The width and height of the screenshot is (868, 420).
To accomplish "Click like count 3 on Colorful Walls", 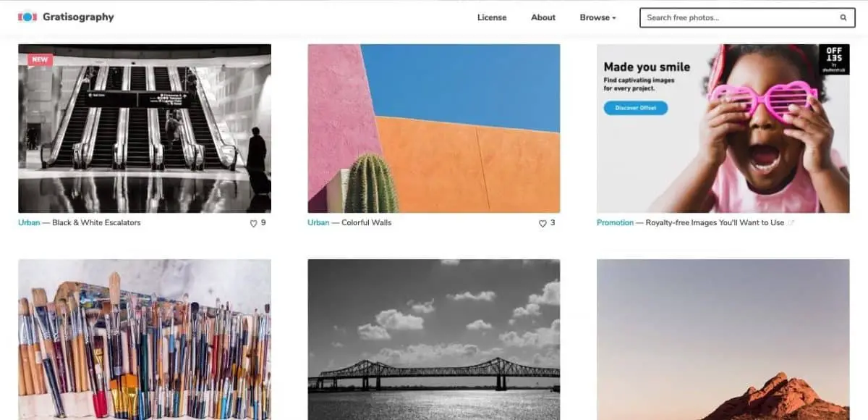I will (553, 223).
